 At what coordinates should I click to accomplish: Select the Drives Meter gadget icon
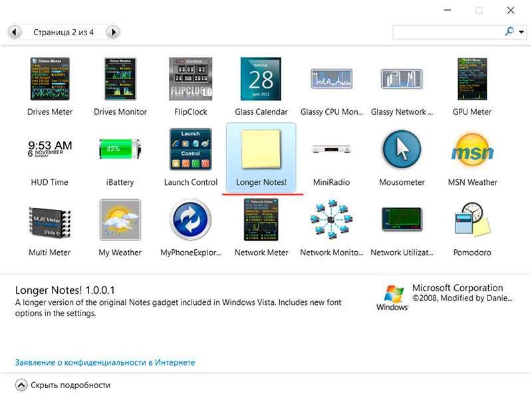point(50,79)
